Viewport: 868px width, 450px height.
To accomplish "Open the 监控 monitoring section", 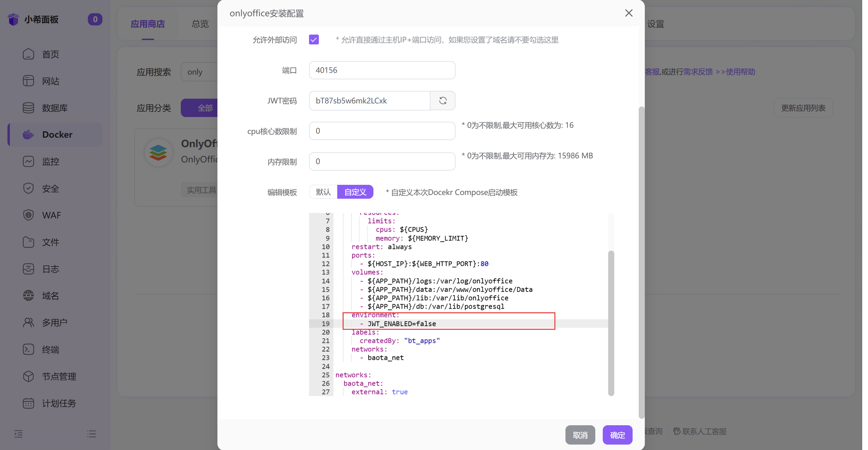I will click(x=51, y=161).
